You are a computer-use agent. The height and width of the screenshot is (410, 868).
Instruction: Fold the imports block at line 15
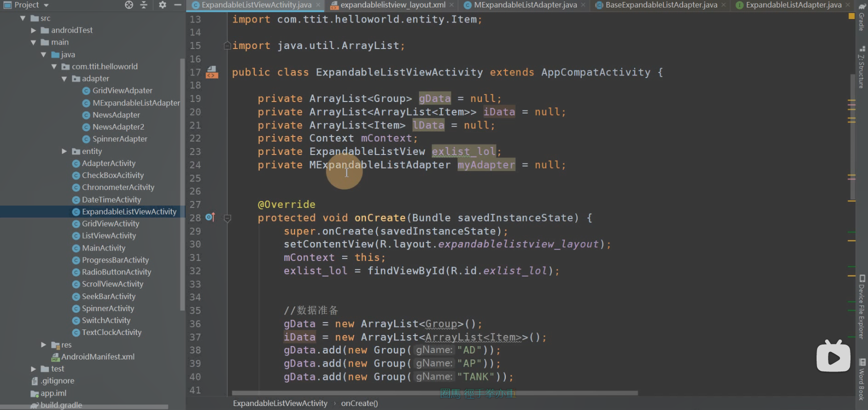pyautogui.click(x=227, y=45)
